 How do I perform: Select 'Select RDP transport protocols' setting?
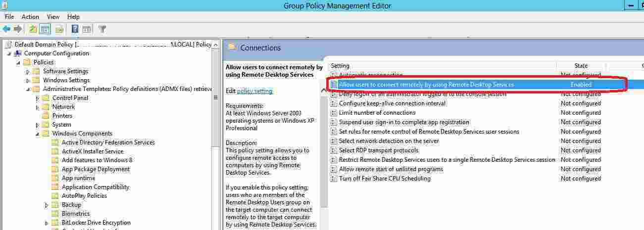[x=378, y=150]
